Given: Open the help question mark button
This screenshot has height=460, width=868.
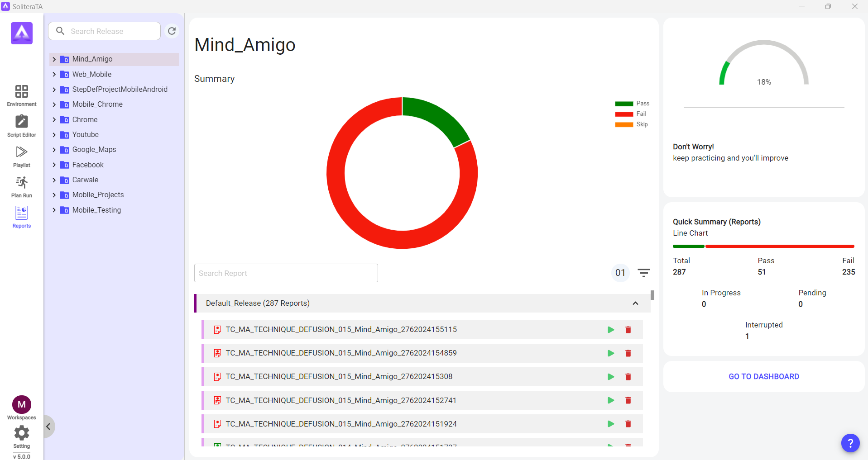Looking at the screenshot, I should coord(850,443).
